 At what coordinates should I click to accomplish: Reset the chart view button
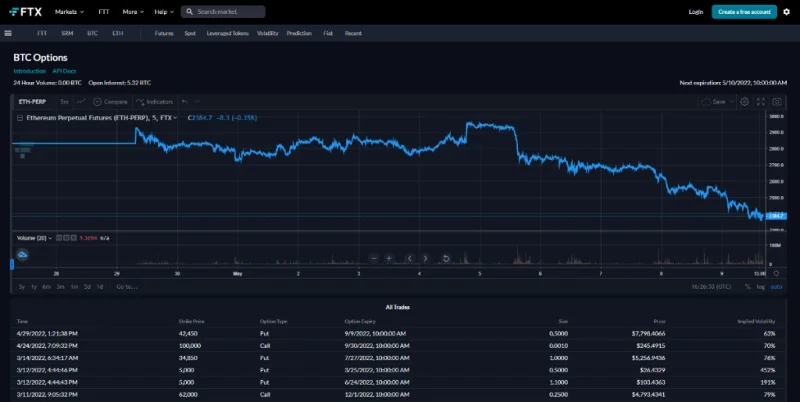(x=445, y=258)
